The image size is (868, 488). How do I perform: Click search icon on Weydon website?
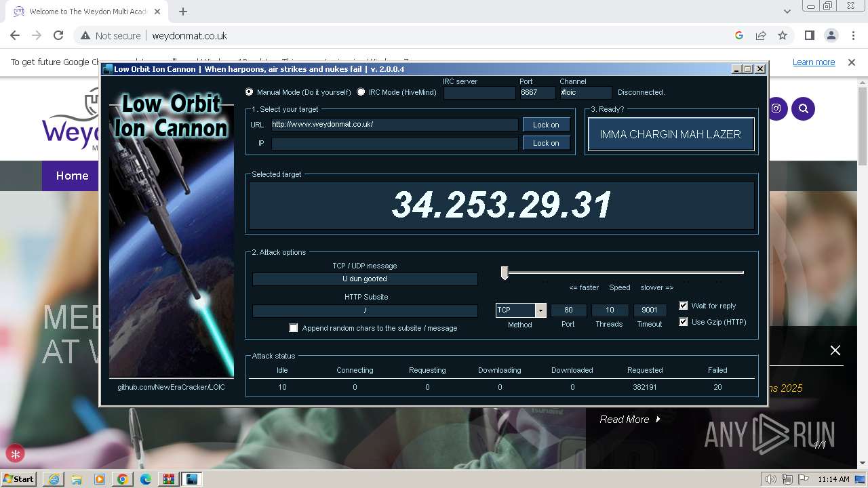[x=804, y=108]
